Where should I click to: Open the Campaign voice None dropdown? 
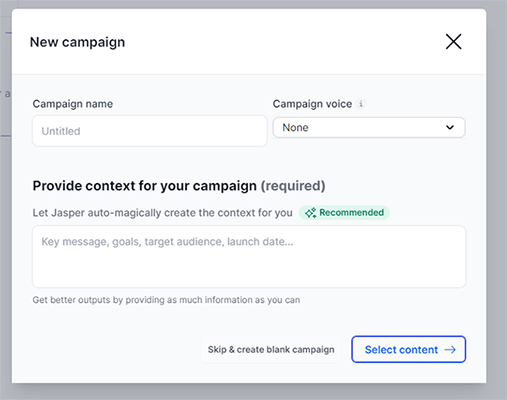pyautogui.click(x=369, y=127)
